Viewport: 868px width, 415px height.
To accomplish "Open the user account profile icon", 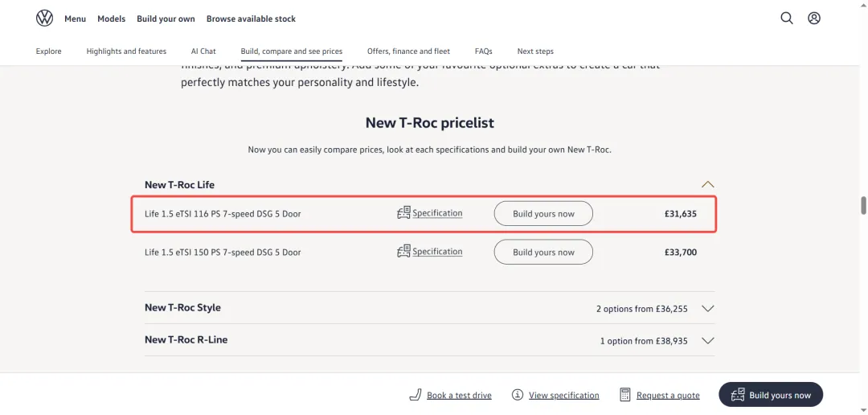I will (x=813, y=18).
